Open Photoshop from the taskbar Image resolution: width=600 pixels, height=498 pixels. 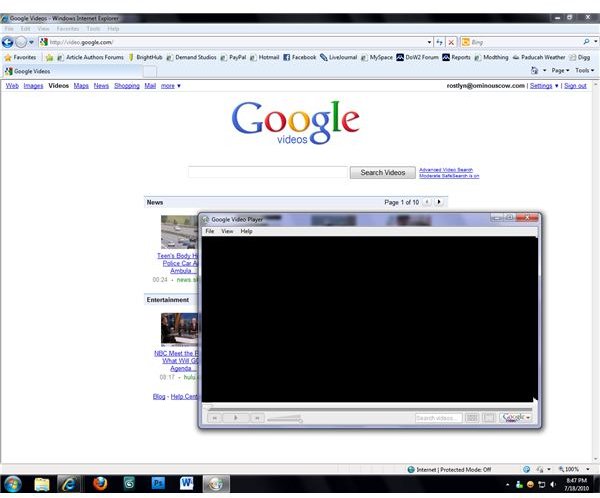157,484
